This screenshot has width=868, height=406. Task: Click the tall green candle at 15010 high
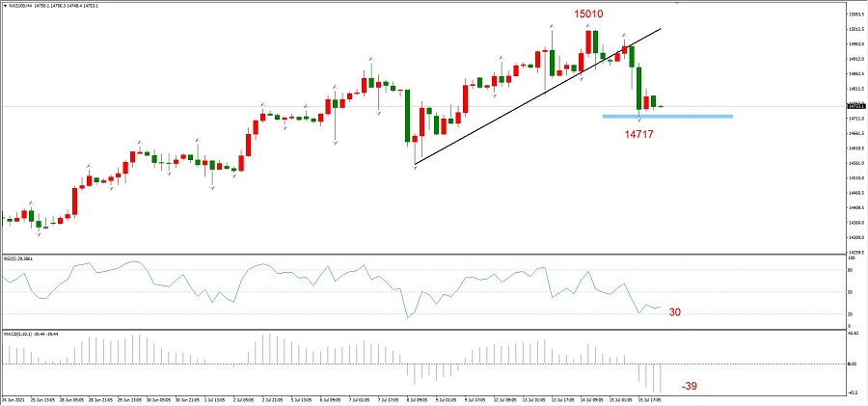pyautogui.click(x=595, y=42)
